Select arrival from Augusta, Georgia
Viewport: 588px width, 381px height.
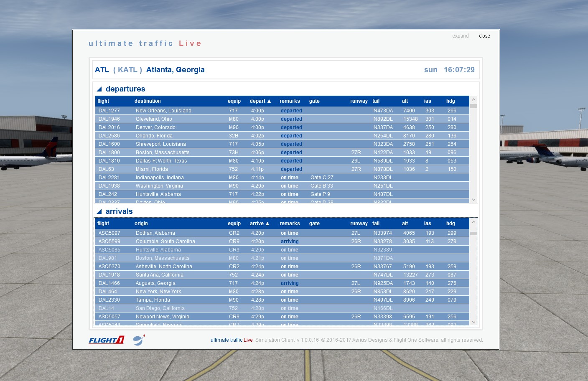282,283
